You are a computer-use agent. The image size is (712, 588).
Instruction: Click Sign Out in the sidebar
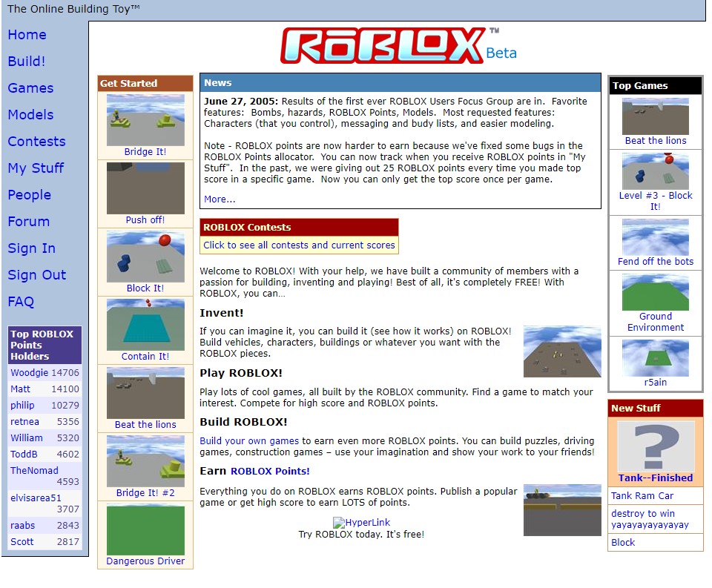click(x=37, y=275)
